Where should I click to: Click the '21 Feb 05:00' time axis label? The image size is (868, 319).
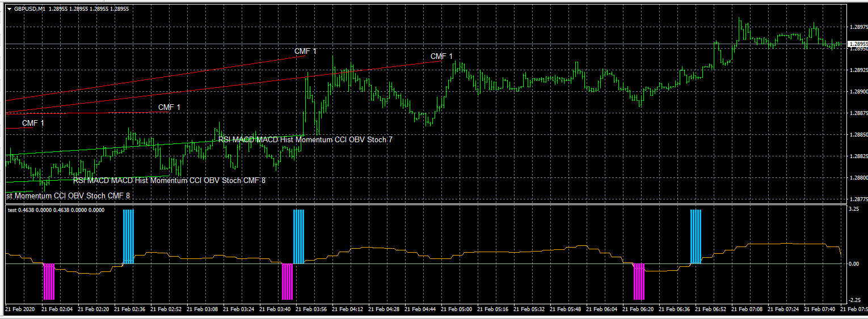(457, 309)
